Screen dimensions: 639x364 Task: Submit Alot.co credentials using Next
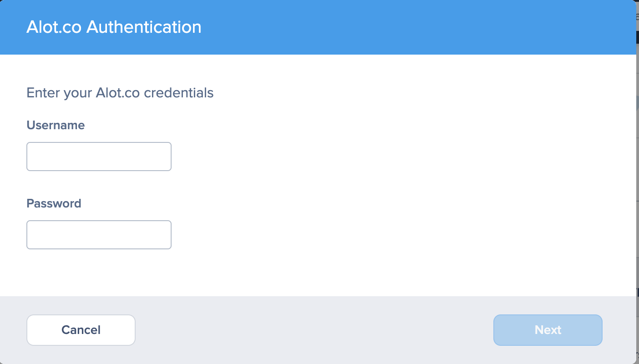[x=548, y=330]
